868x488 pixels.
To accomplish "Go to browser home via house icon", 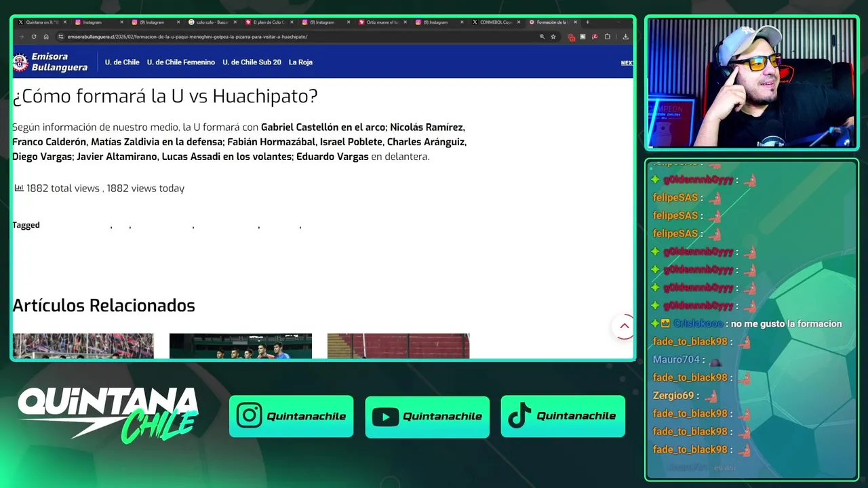I will (46, 37).
